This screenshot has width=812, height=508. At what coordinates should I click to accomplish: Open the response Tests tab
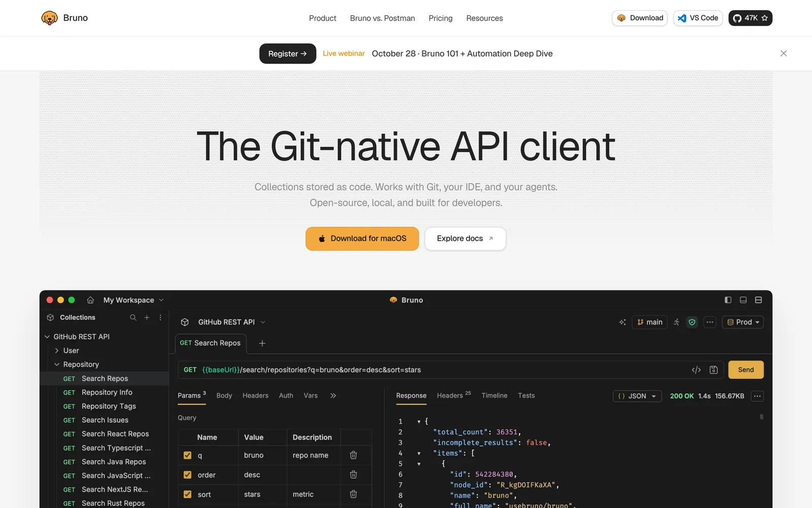(526, 396)
